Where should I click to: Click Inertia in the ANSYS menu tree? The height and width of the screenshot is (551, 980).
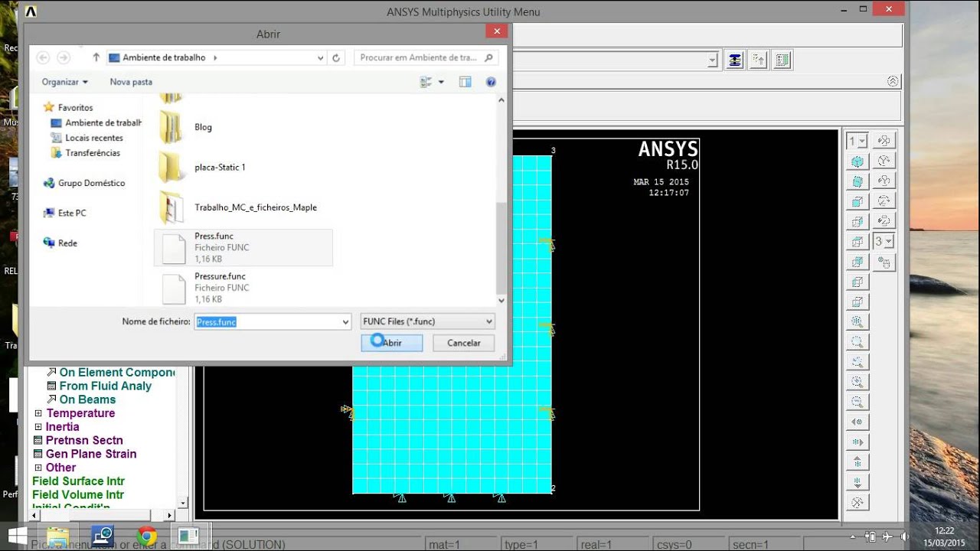pyautogui.click(x=62, y=427)
